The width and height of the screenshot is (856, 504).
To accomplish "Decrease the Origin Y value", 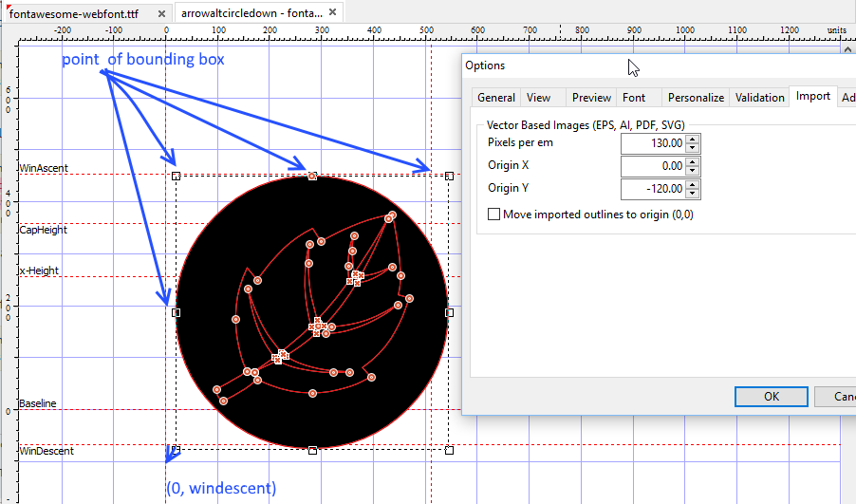I will click(693, 194).
